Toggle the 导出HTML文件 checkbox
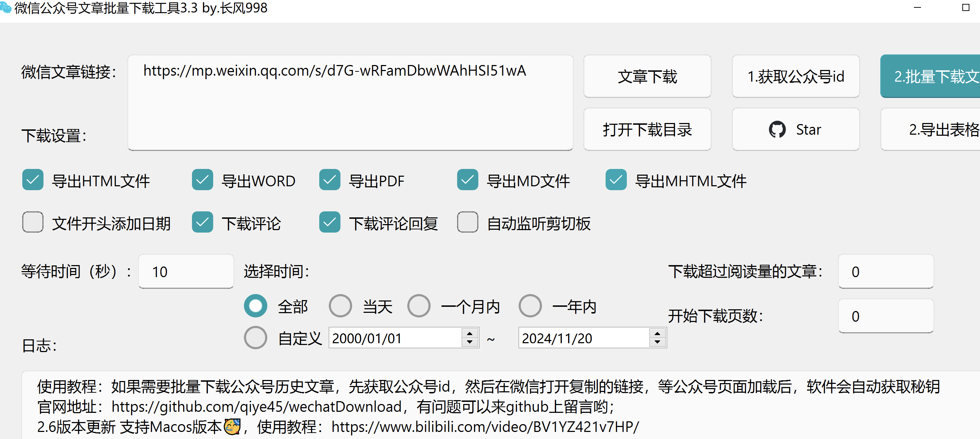 click(x=33, y=180)
